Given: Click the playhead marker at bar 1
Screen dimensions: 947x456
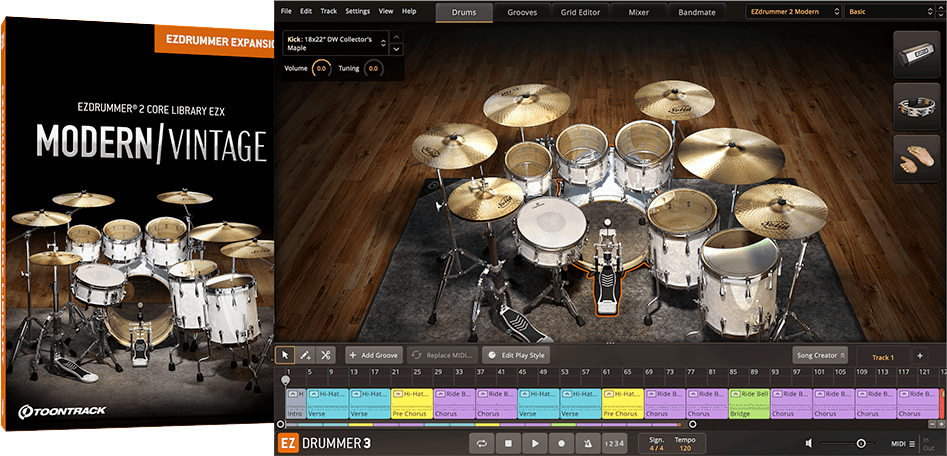Looking at the screenshot, I should tap(286, 381).
